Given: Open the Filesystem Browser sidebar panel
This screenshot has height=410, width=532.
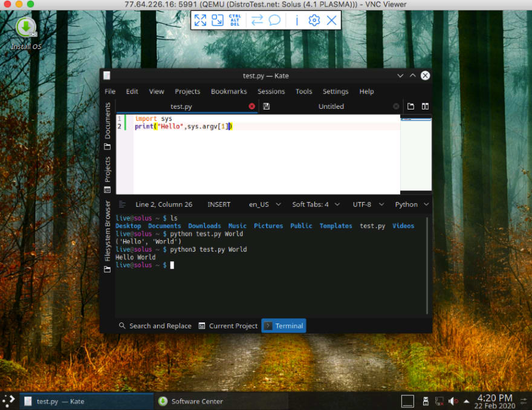Looking at the screenshot, I should [107, 236].
